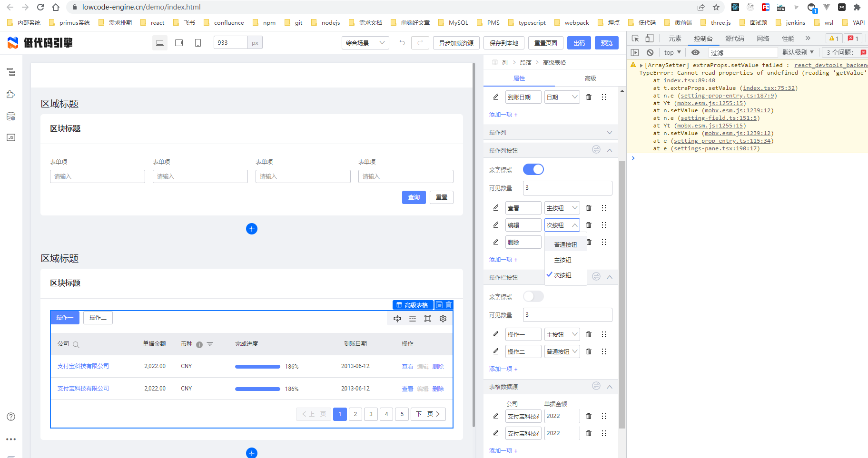Toggle device toolbar in DevTools
Screen dimensions: 868x458
pyautogui.click(x=650, y=39)
